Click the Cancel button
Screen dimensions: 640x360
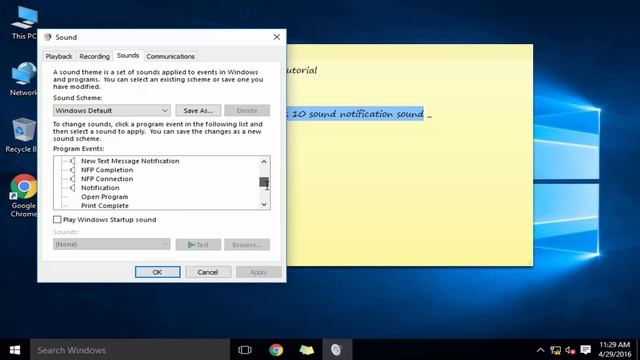click(x=208, y=272)
